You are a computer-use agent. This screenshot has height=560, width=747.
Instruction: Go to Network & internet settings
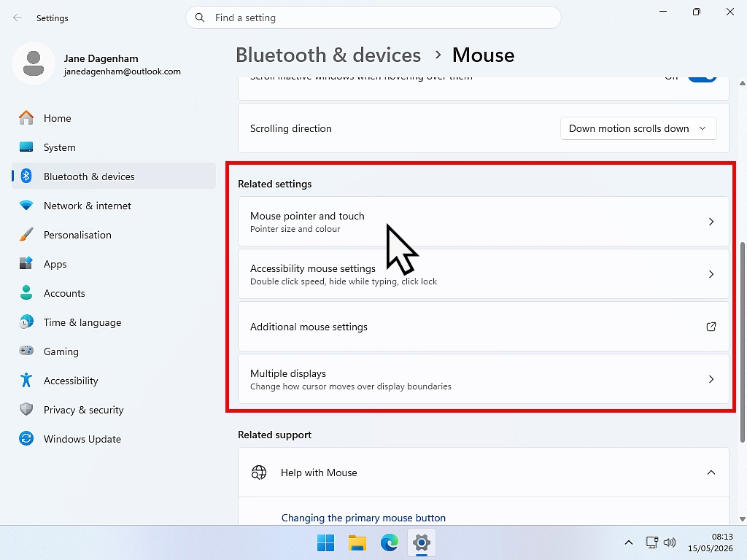(113, 205)
